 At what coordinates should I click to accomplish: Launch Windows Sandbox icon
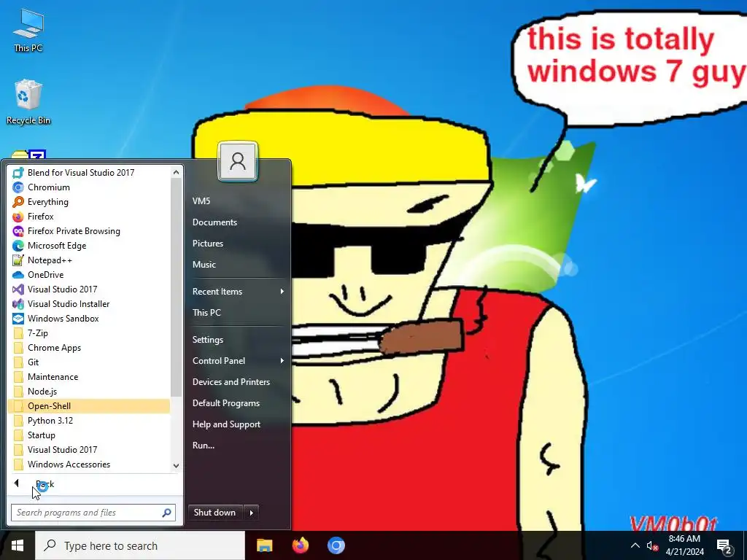pyautogui.click(x=18, y=319)
